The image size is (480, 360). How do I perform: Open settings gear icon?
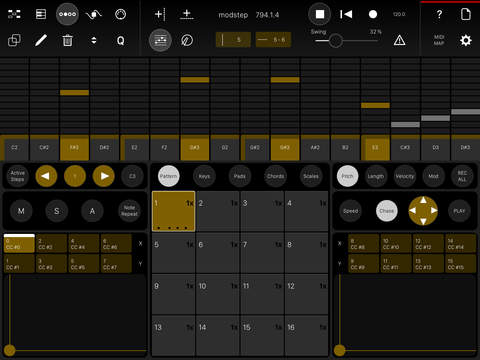(x=466, y=40)
